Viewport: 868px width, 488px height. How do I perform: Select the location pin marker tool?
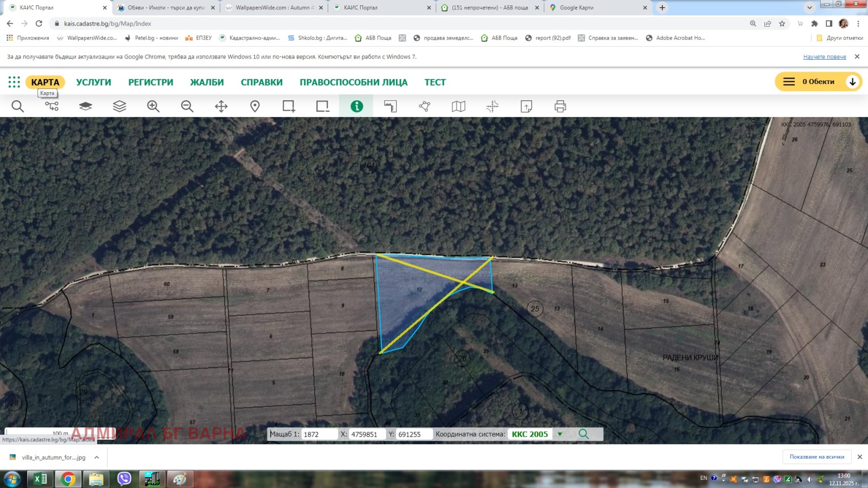click(255, 106)
